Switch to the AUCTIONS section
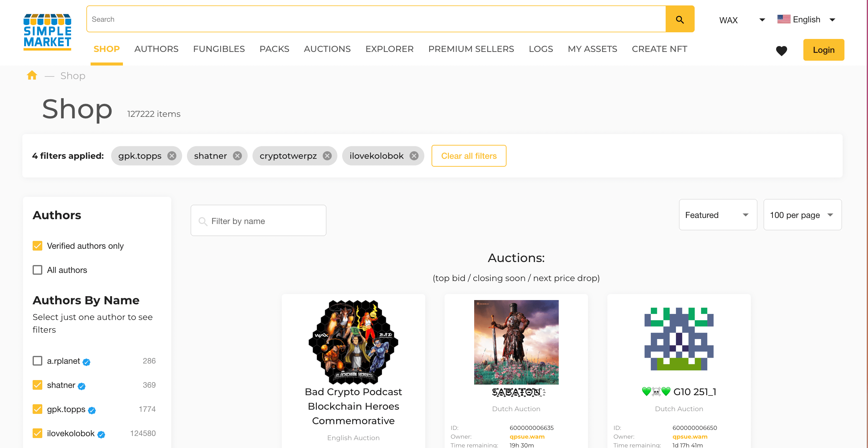Image resolution: width=868 pixels, height=448 pixels. coord(327,49)
